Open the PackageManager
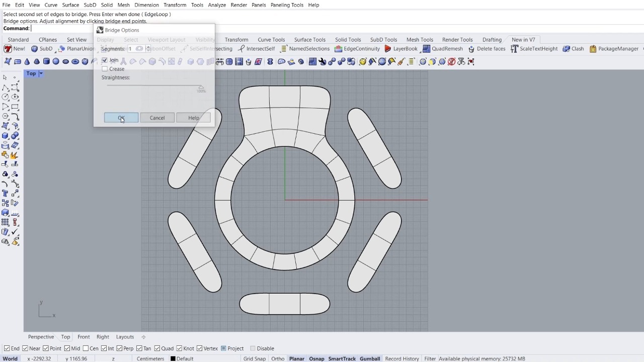The height and width of the screenshot is (362, 644). [x=614, y=49]
